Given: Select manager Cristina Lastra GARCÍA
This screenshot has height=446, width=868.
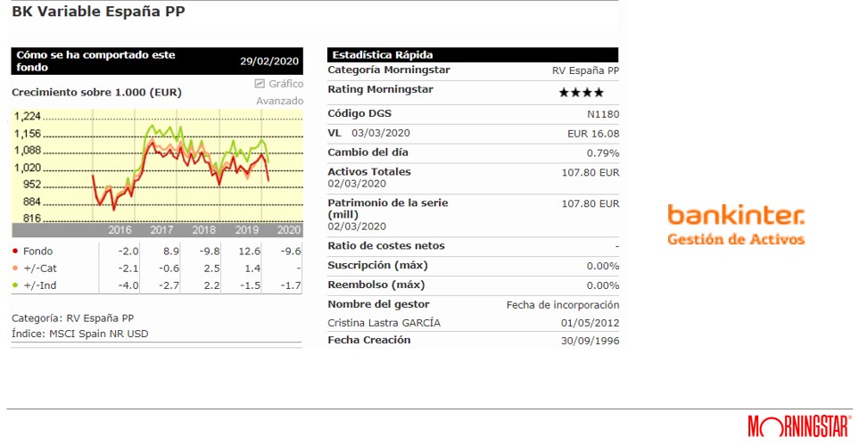Looking at the screenshot, I should click(x=384, y=323).
